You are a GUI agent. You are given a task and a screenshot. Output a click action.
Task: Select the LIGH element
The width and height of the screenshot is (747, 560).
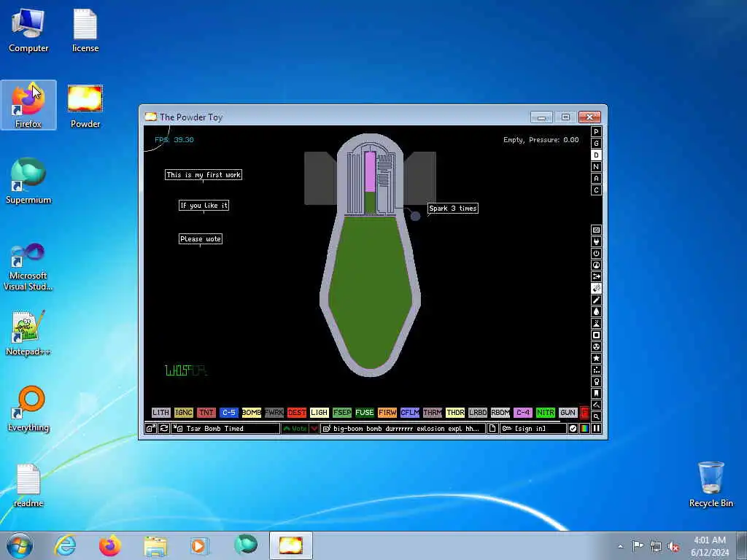pos(320,413)
